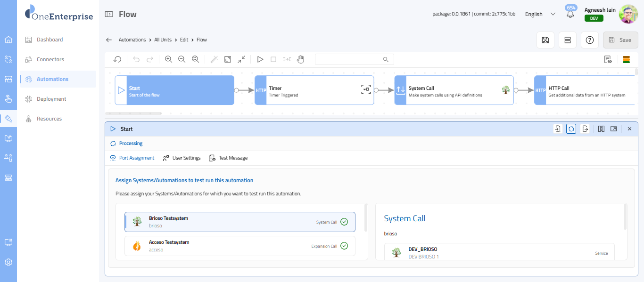The image size is (644, 282).
Task: Toggle the sidebar collapse icon beside Flow title
Action: [109, 14]
